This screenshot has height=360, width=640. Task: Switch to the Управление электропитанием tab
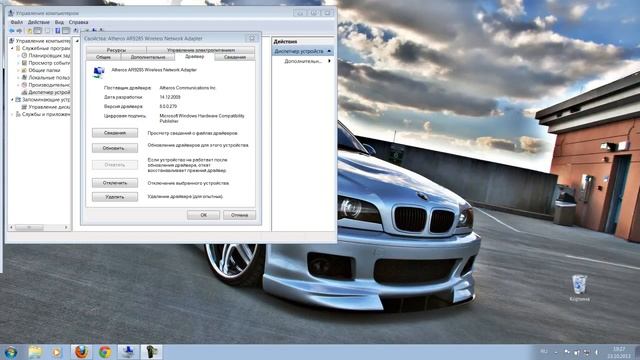[200, 50]
